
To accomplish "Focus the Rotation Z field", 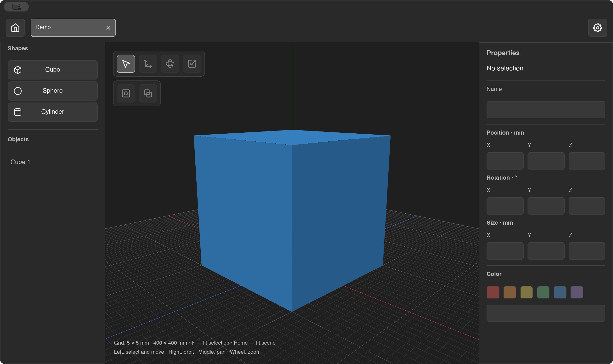I will pos(587,206).
